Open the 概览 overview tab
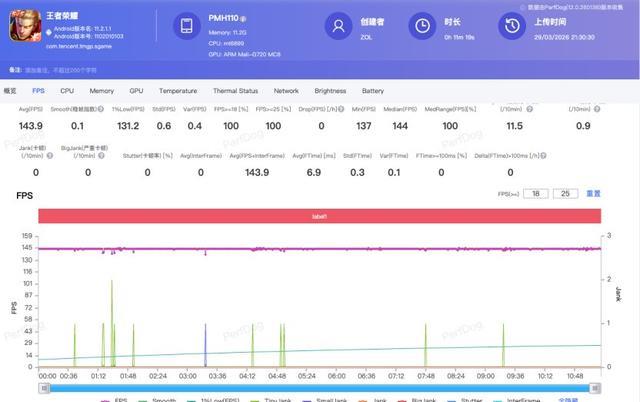 tap(11, 91)
